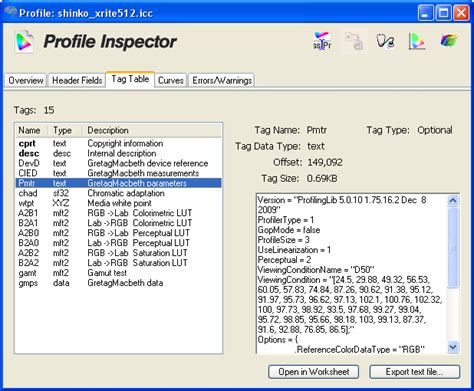Select the Tag Table tab
Image resolution: width=474 pixels, height=391 pixels.
coord(130,79)
